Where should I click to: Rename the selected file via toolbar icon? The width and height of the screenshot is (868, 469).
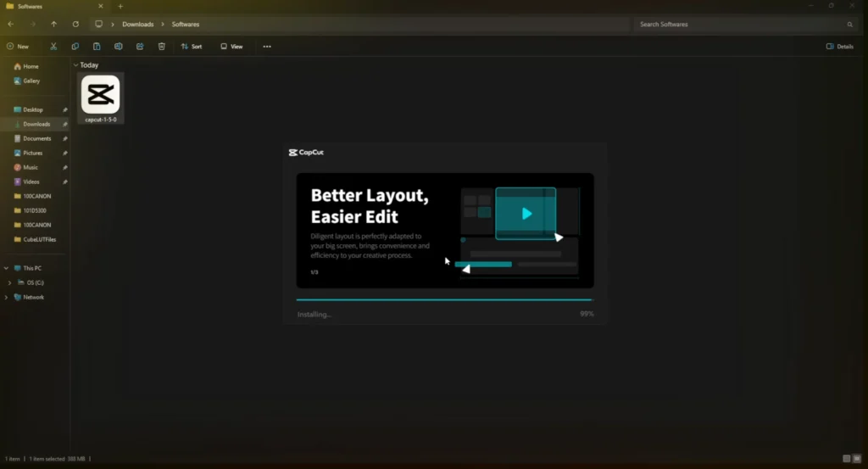click(119, 47)
